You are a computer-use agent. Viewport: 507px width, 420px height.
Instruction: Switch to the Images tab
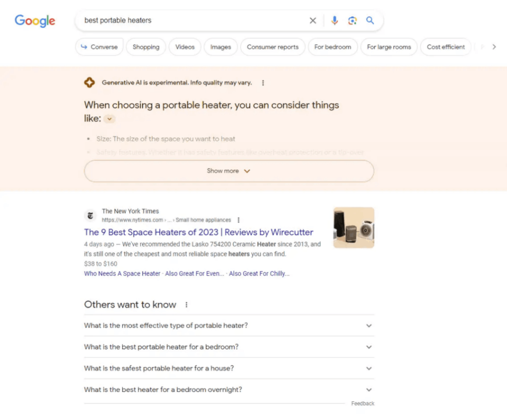[x=220, y=47]
